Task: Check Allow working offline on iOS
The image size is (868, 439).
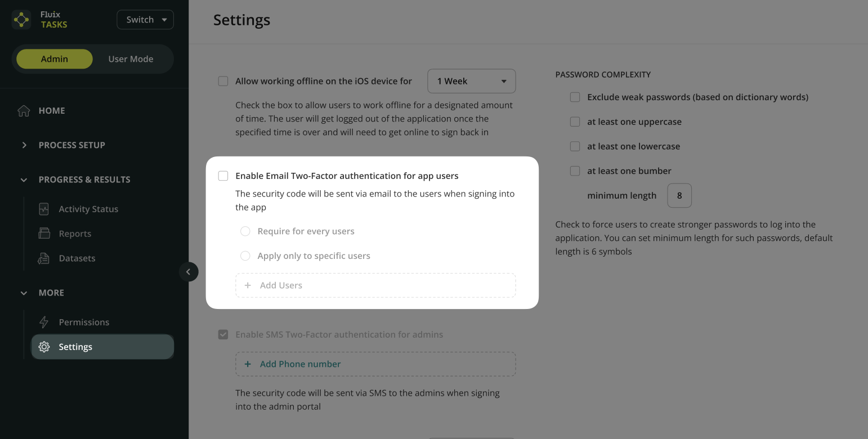Action: click(223, 81)
